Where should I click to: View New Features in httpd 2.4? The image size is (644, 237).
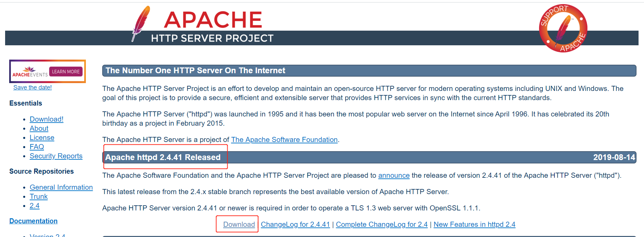pyautogui.click(x=474, y=224)
